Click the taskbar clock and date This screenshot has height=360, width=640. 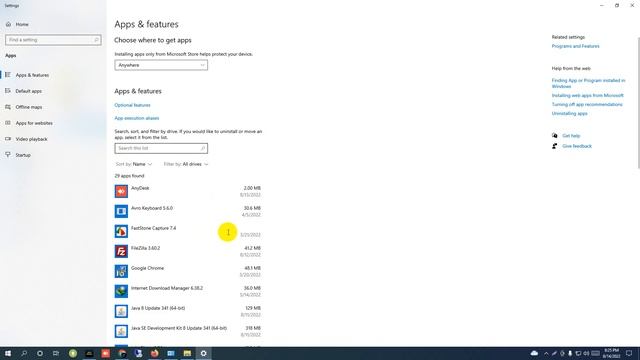(611, 353)
